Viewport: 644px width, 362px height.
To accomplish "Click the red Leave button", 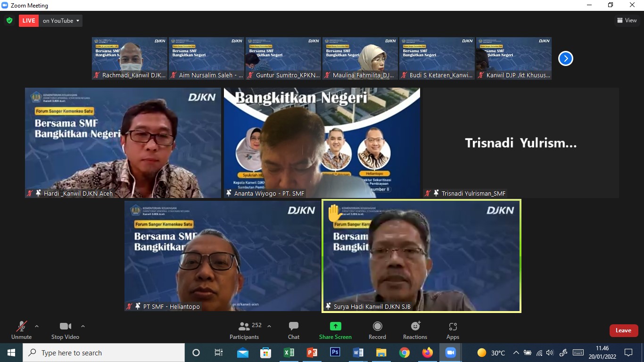I will click(x=623, y=330).
